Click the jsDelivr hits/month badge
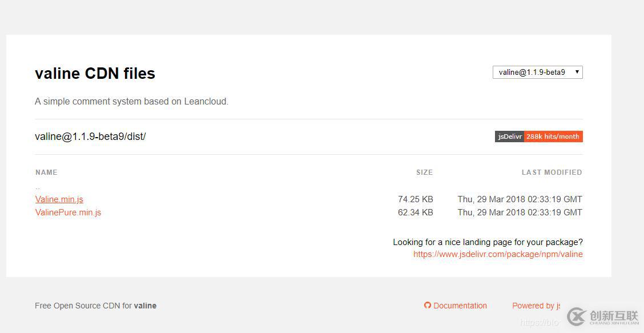 (x=538, y=137)
